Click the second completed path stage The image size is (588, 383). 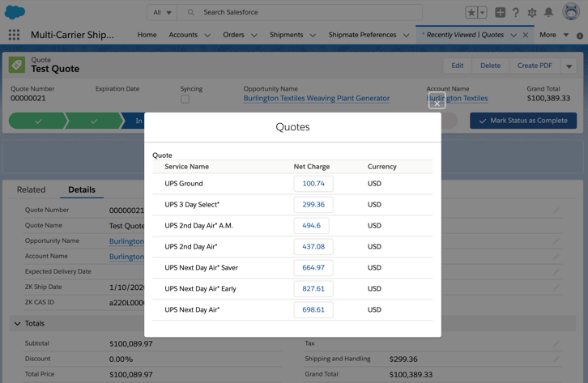coord(94,121)
